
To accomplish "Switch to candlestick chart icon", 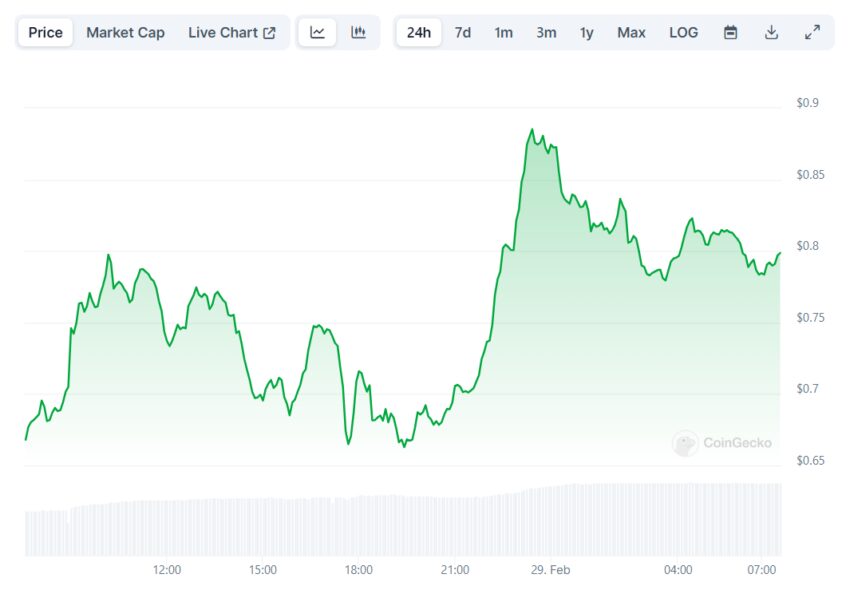I will (x=358, y=33).
